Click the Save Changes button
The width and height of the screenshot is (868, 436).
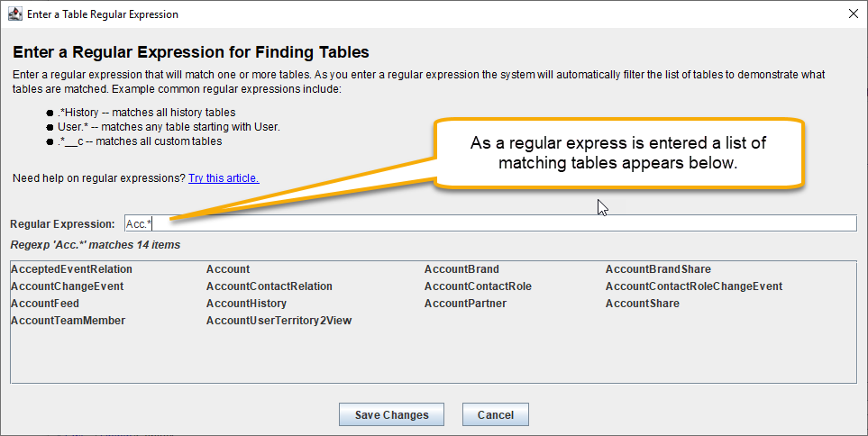(x=391, y=414)
